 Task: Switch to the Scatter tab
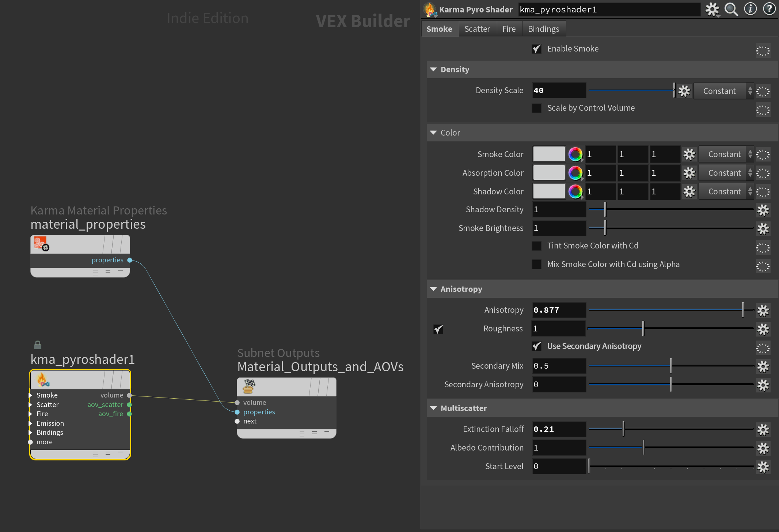(477, 29)
